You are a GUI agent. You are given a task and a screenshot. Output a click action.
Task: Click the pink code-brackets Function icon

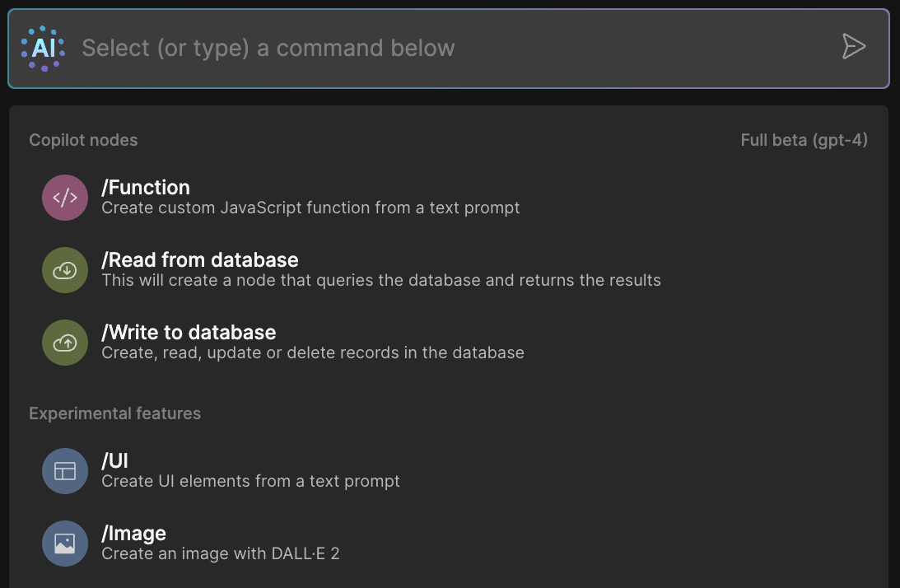[65, 198]
